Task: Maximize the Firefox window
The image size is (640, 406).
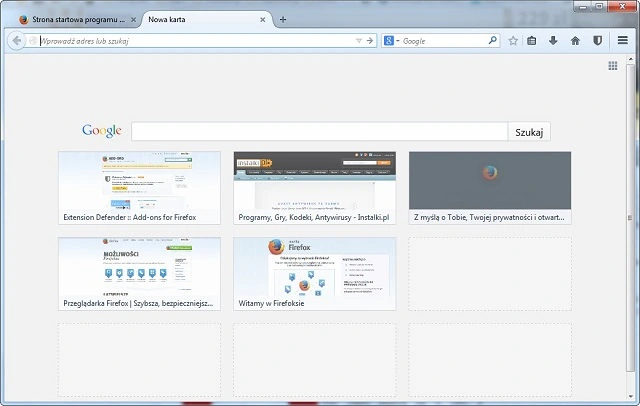Action: coord(599,6)
